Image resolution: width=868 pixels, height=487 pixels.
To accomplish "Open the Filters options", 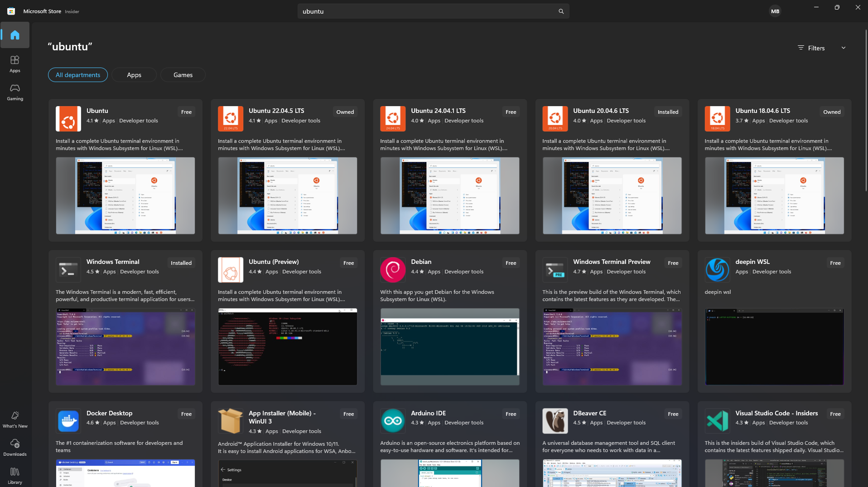I will point(811,48).
